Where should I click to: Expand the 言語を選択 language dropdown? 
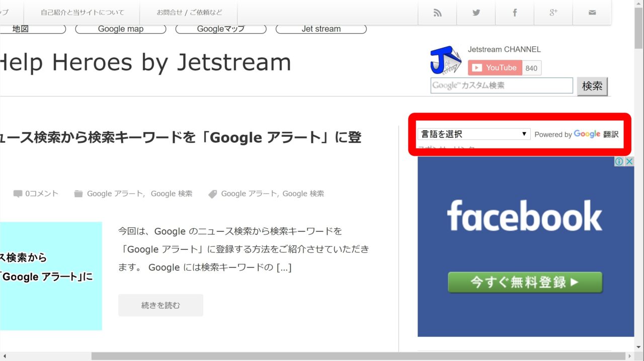[x=473, y=134]
